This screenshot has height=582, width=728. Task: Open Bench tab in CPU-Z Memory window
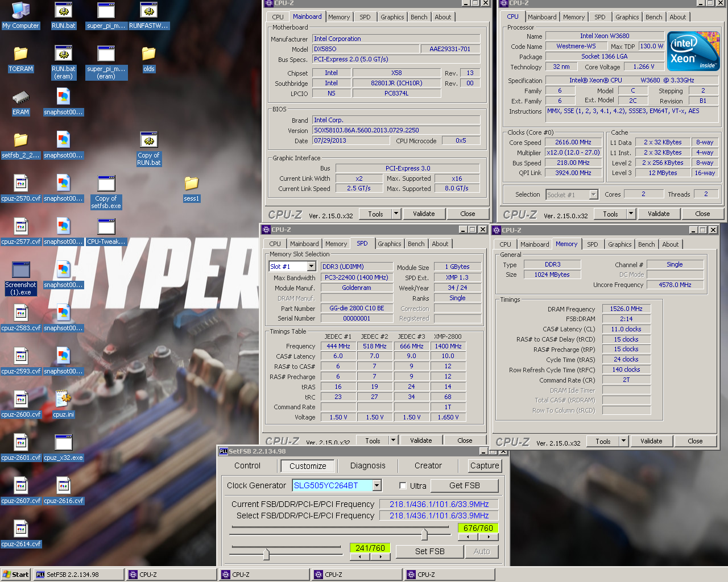647,244
